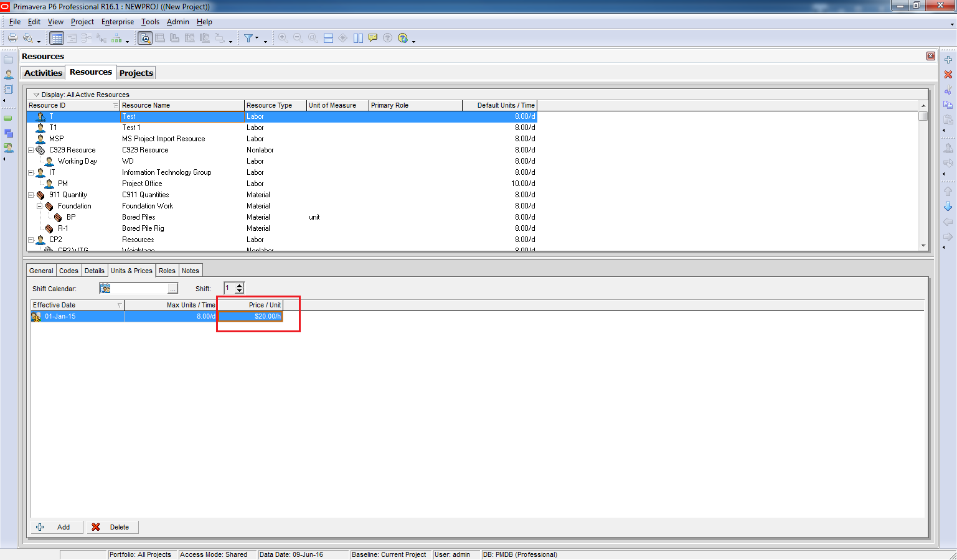The height and width of the screenshot is (560, 957).
Task: Click the Print icon in the toolbar
Action: [12, 38]
